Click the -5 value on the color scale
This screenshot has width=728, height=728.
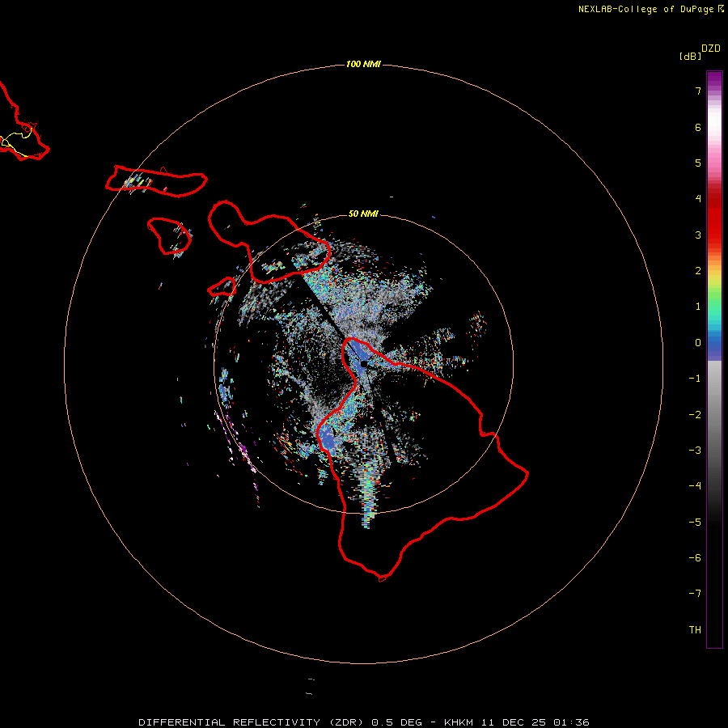click(x=695, y=523)
